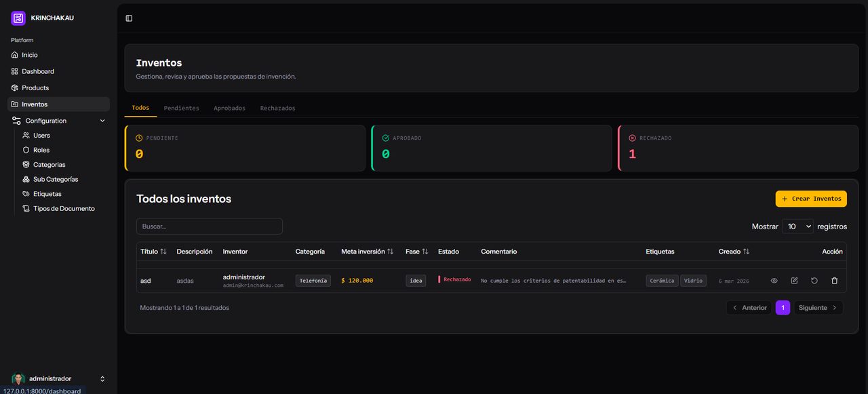
Task: Open Products in the sidebar
Action: pyautogui.click(x=58, y=87)
